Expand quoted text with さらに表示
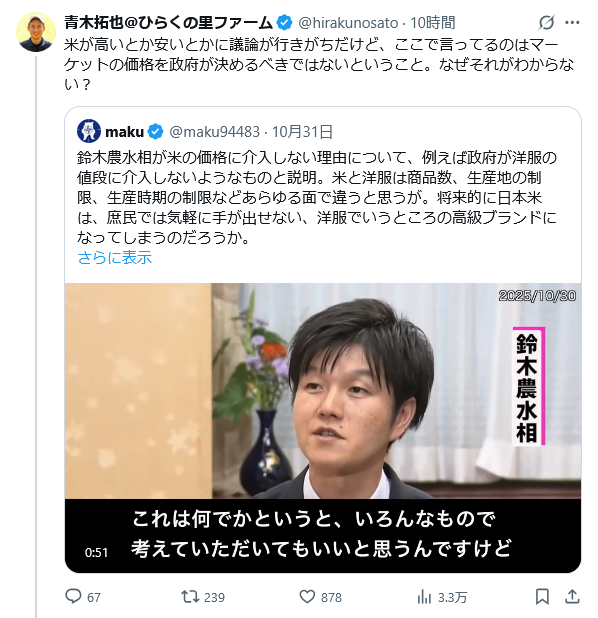The height and width of the screenshot is (618, 598). tap(115, 258)
